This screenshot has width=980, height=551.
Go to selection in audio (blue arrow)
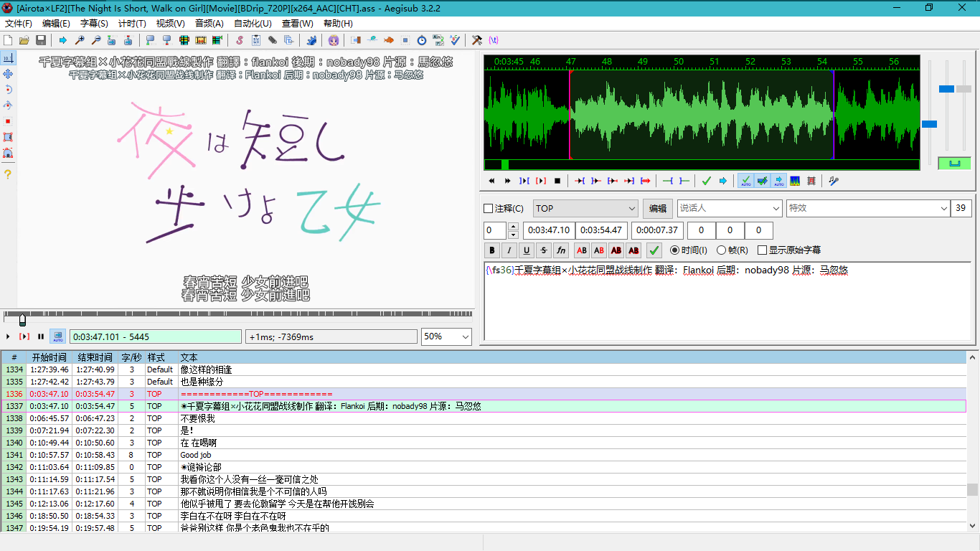point(723,181)
